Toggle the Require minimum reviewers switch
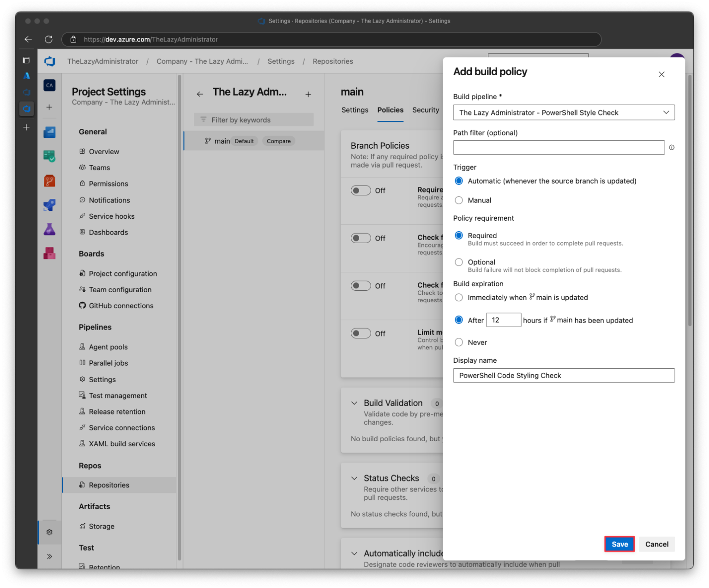This screenshot has width=709, height=588. tap(361, 190)
